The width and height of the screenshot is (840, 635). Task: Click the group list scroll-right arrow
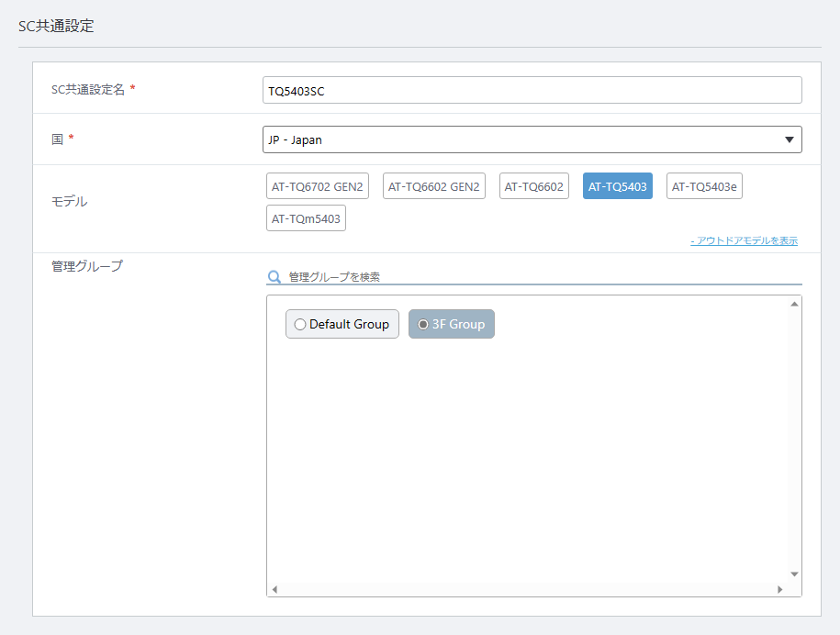[779, 589]
